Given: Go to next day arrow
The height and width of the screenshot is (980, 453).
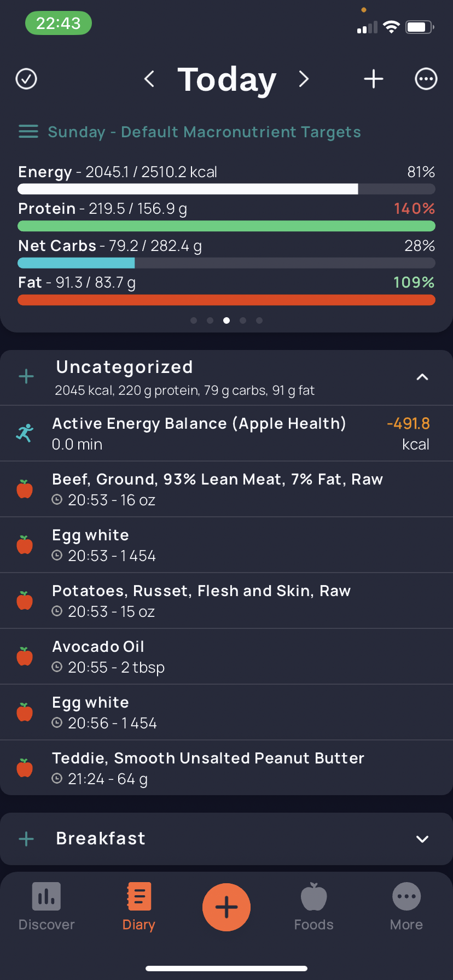Looking at the screenshot, I should click(304, 79).
